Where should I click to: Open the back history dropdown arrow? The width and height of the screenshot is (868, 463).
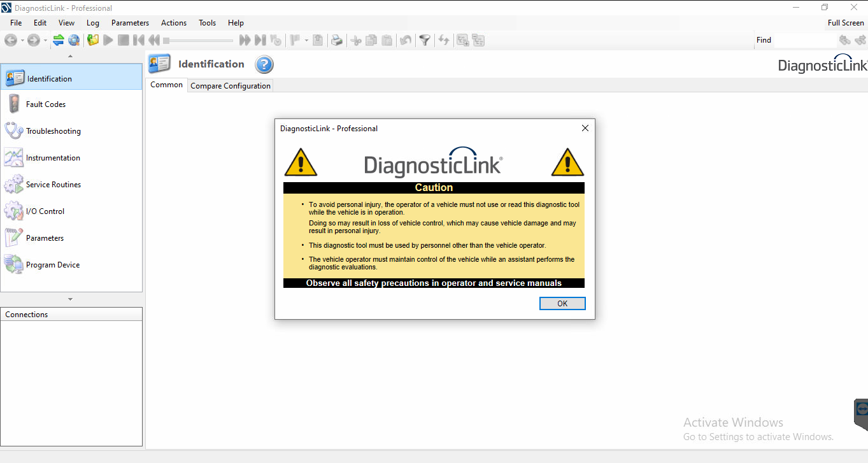pyautogui.click(x=22, y=41)
